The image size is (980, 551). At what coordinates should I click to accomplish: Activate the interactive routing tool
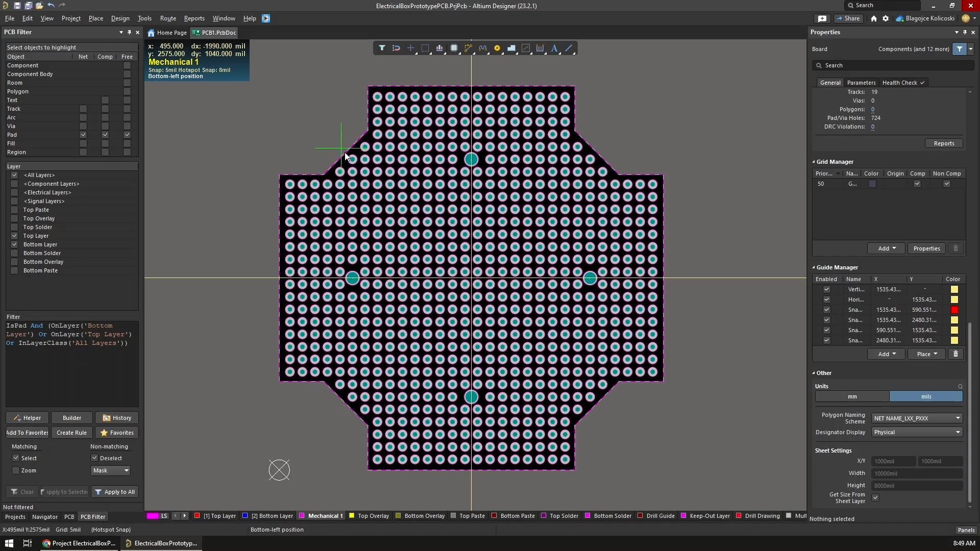coord(468,48)
